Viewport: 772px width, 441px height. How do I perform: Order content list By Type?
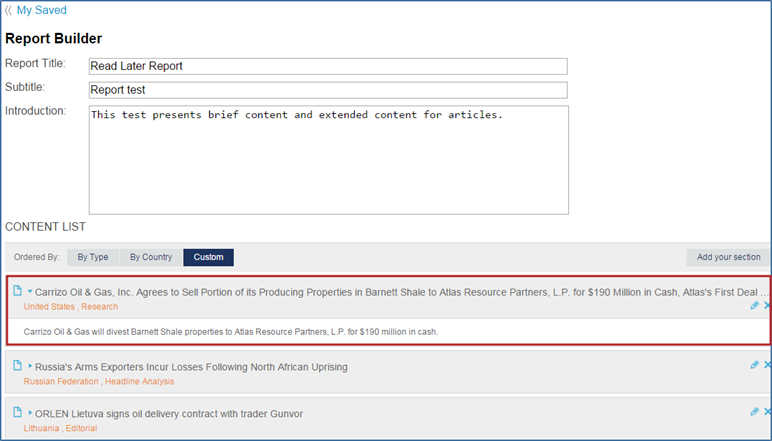tap(93, 257)
